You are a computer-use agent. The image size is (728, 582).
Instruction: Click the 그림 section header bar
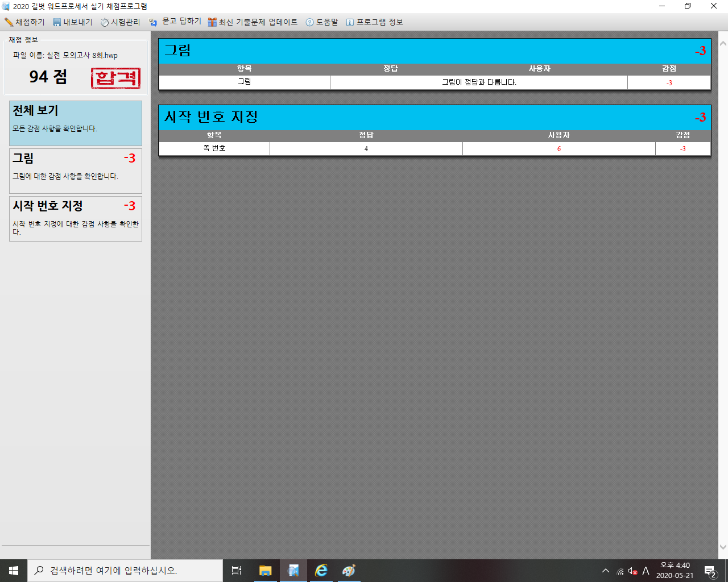click(x=435, y=51)
